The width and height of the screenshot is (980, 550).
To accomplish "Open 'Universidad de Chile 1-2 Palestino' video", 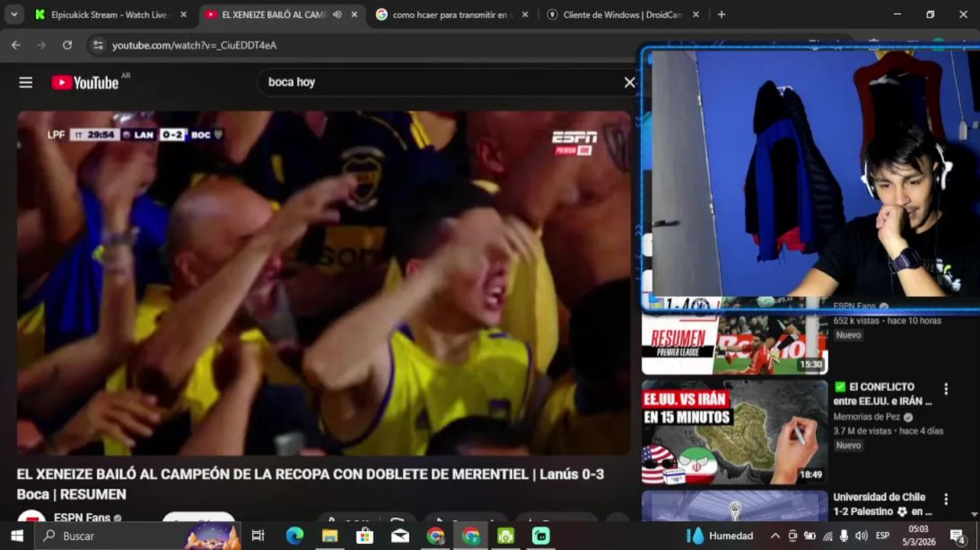I will (x=883, y=504).
